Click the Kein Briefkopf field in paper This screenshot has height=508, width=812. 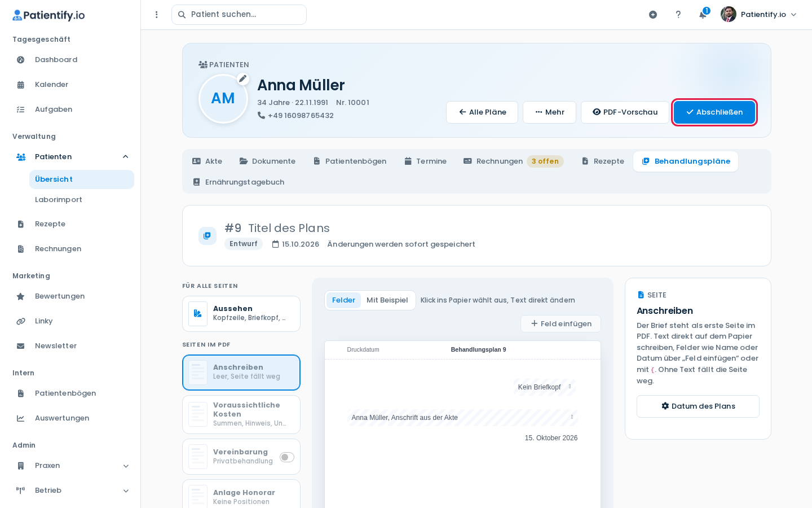point(544,387)
